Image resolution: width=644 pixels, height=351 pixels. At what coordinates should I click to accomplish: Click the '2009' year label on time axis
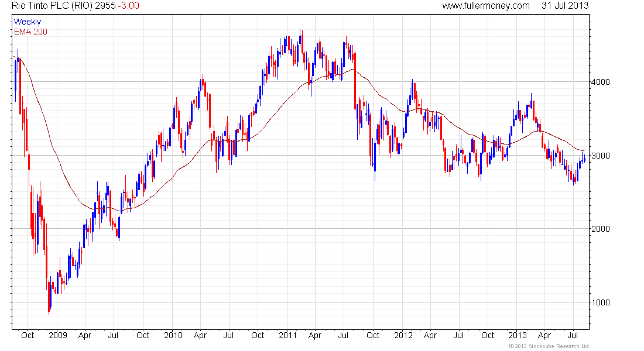point(58,335)
